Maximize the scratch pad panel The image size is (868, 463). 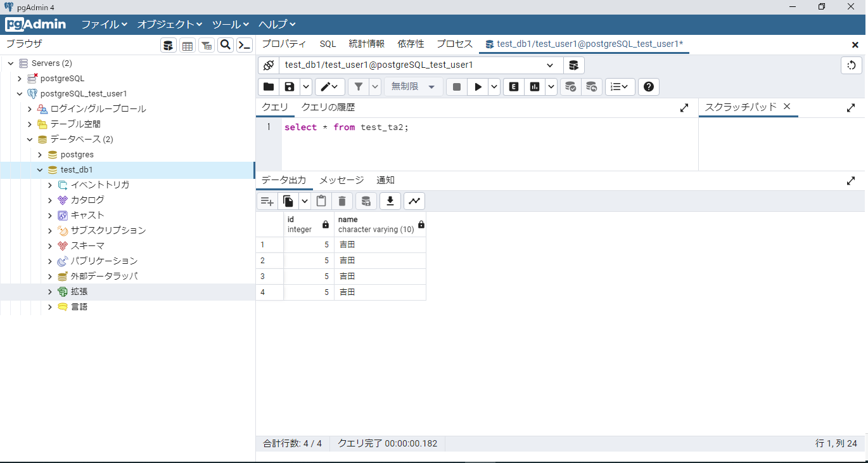point(851,108)
